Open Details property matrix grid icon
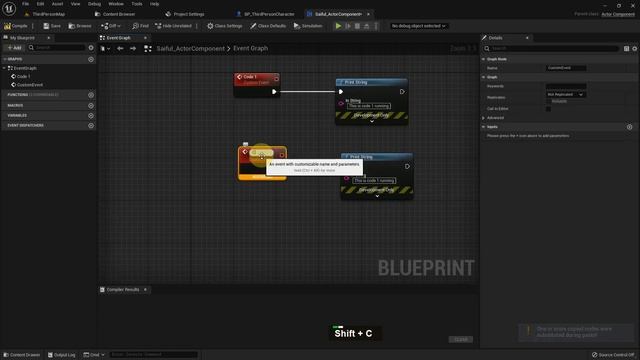This screenshot has height=360, width=640. pyautogui.click(x=626, y=49)
